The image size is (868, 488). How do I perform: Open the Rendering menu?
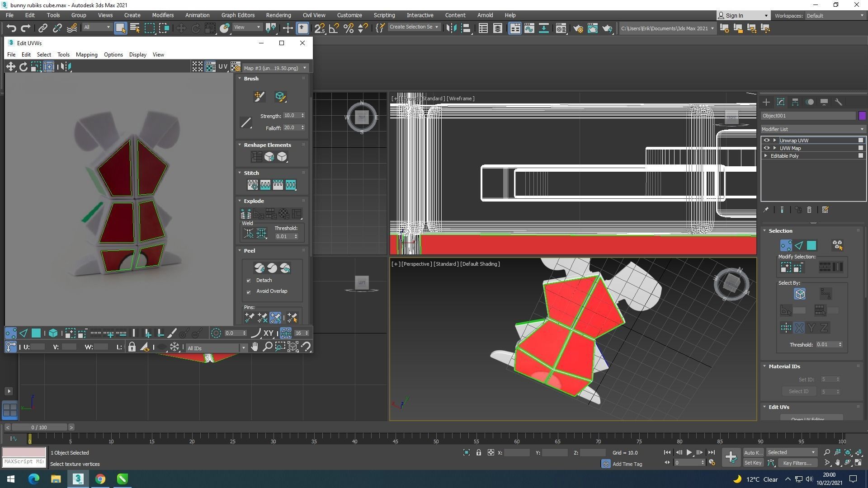278,15
